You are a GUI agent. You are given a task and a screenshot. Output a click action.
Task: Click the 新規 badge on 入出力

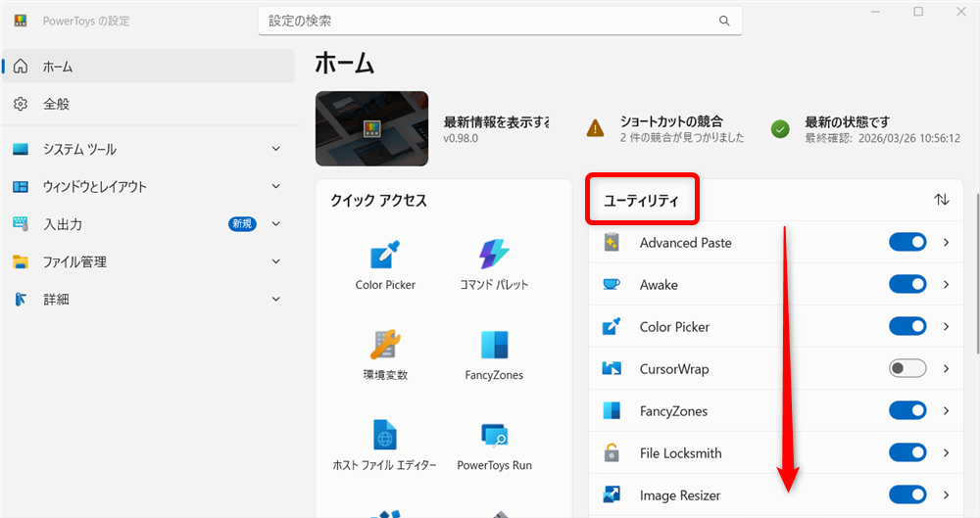pyautogui.click(x=242, y=223)
